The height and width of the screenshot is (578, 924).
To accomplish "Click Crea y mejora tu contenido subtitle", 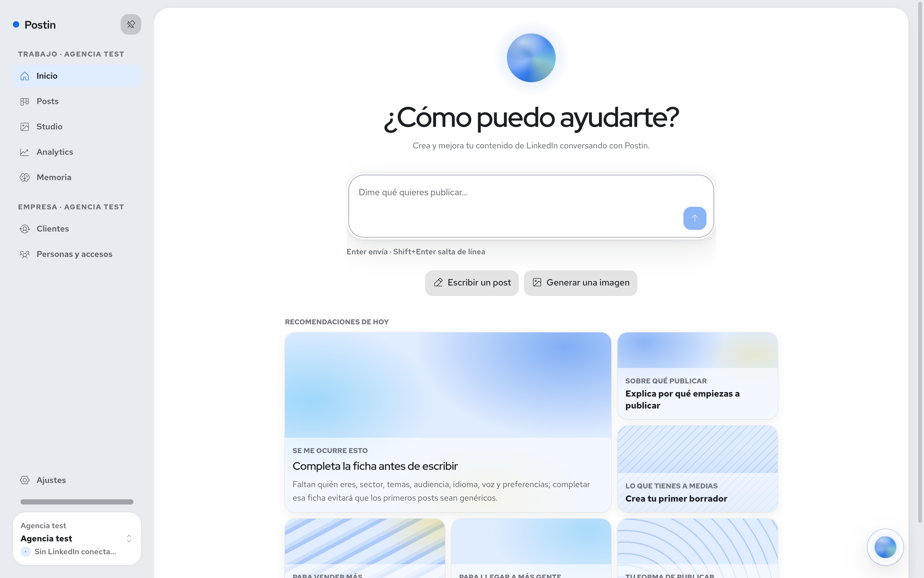I will click(531, 146).
